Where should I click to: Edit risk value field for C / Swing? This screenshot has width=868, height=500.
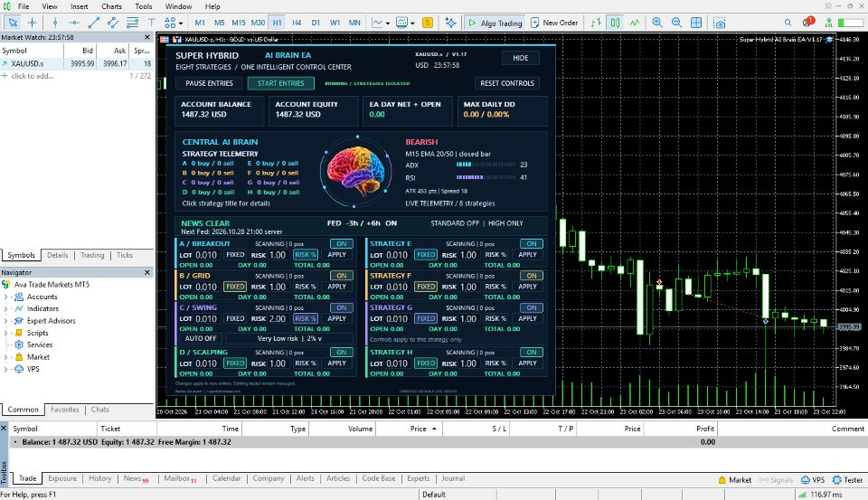(x=278, y=319)
